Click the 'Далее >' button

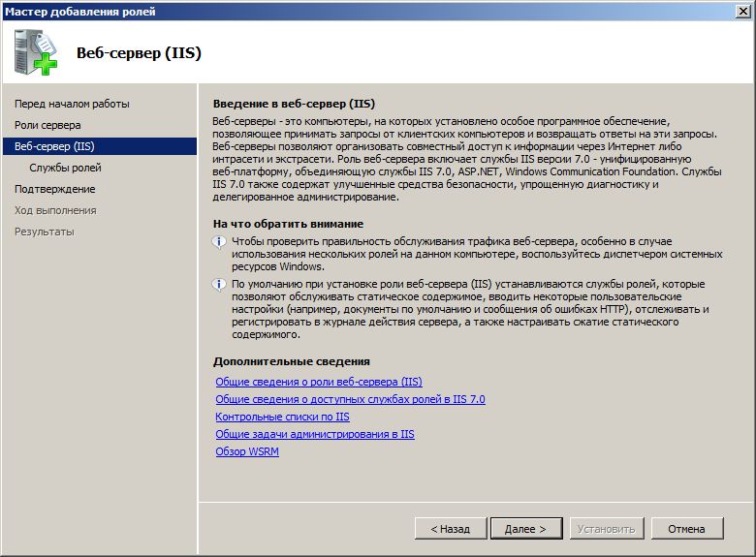(x=526, y=529)
